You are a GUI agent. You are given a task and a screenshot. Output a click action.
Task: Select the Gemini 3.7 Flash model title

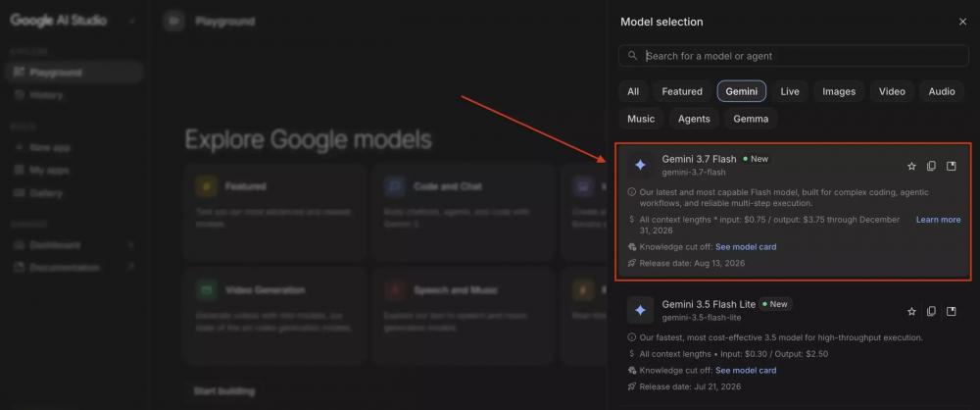(699, 159)
